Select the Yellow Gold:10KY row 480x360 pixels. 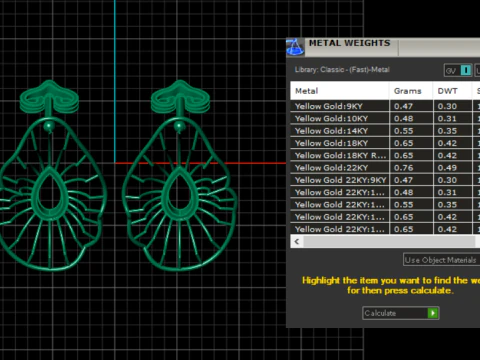tap(385, 119)
